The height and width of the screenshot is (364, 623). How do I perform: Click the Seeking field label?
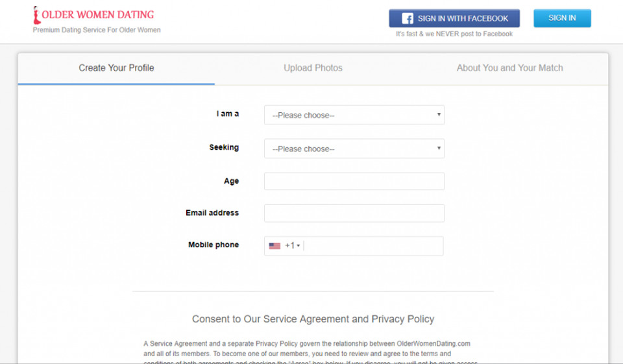[x=224, y=147]
